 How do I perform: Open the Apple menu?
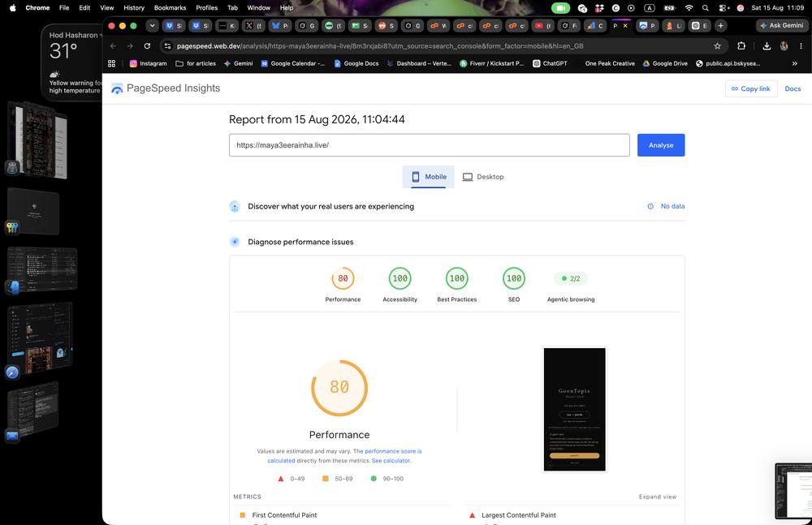[x=12, y=8]
